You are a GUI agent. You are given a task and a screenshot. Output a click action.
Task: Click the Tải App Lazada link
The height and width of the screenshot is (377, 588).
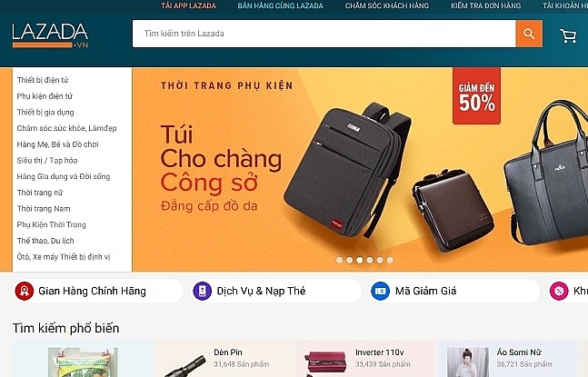click(x=189, y=5)
